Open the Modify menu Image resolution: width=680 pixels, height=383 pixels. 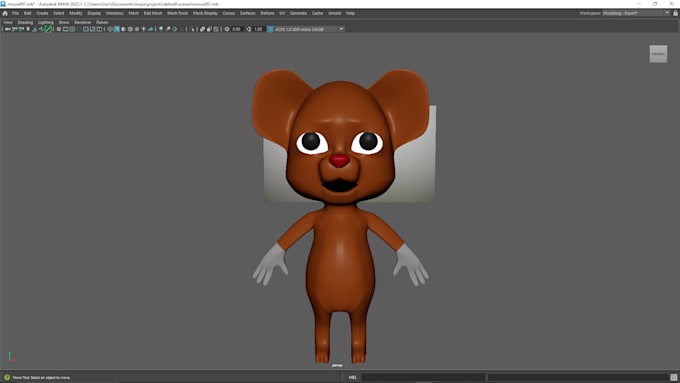tap(75, 13)
